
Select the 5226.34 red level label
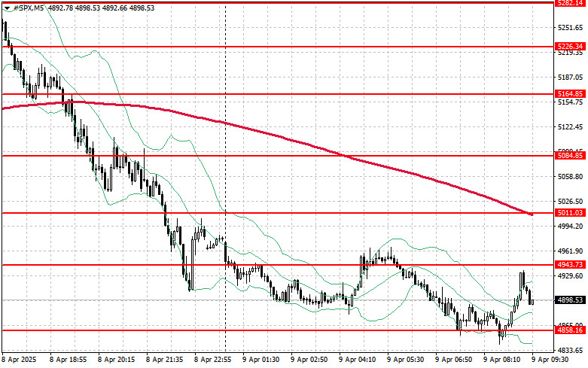pyautogui.click(x=571, y=47)
